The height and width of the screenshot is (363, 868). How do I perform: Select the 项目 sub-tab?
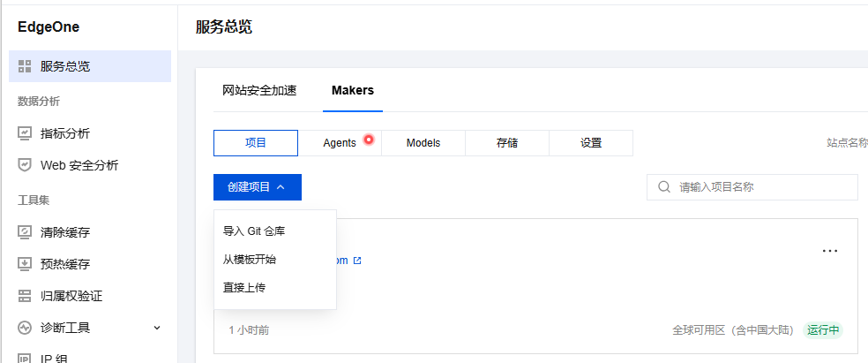coord(256,143)
